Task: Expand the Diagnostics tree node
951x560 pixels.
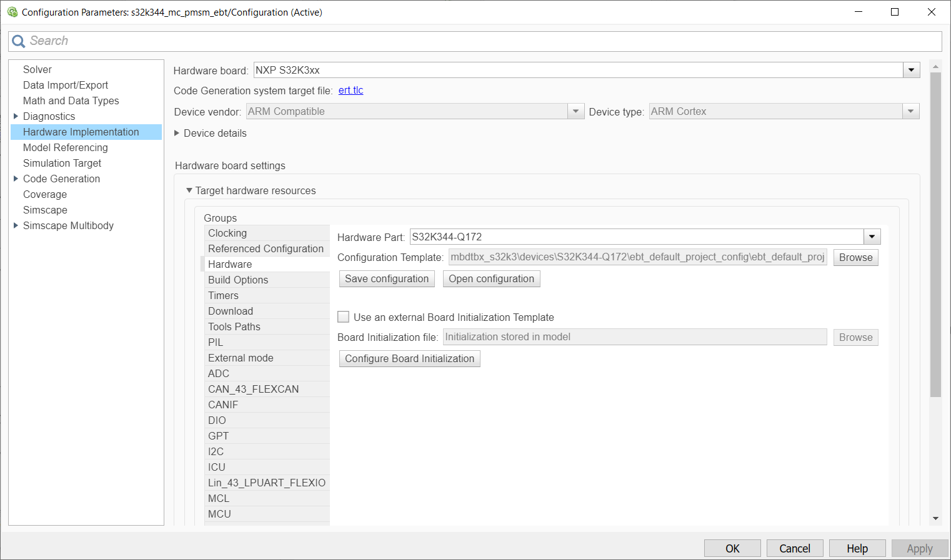Action: pyautogui.click(x=15, y=116)
